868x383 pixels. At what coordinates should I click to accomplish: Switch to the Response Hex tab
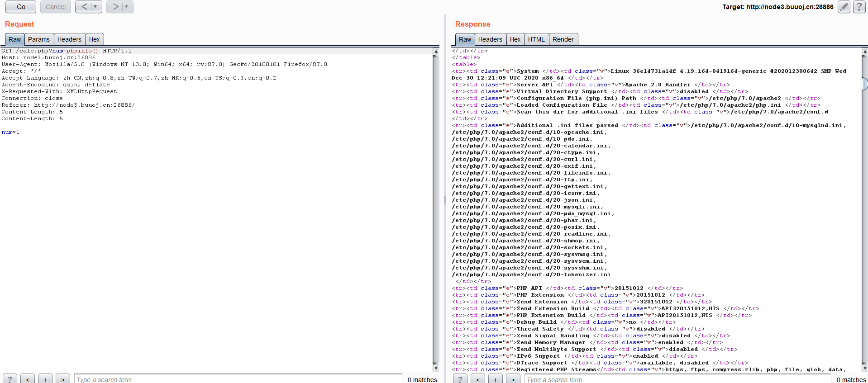pos(515,39)
